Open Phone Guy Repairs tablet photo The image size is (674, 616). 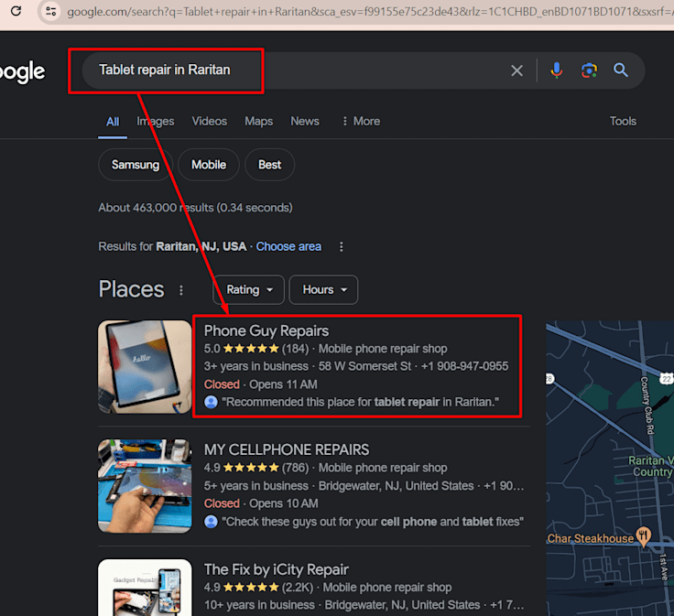click(x=145, y=367)
